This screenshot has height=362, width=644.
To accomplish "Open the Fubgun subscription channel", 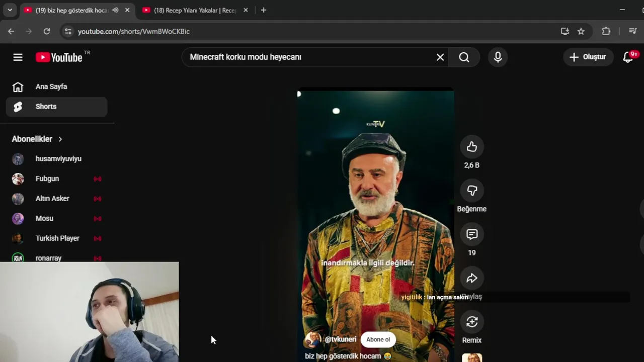I will [56, 178].
